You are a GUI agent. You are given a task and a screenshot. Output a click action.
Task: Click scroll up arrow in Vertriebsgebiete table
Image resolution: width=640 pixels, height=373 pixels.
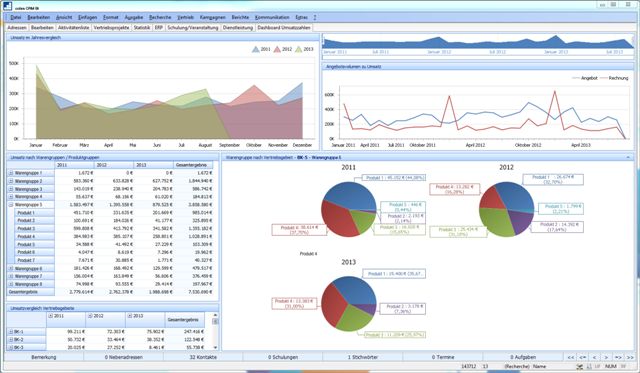(215, 315)
